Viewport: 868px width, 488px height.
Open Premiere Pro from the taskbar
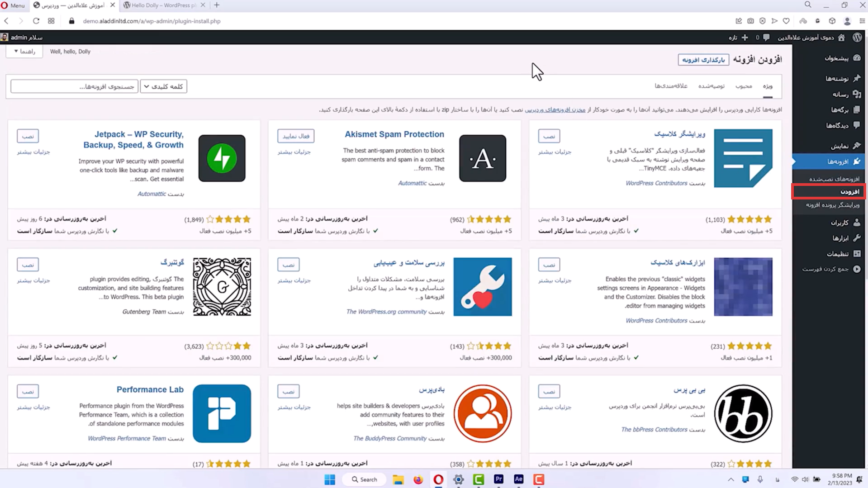pyautogui.click(x=498, y=479)
